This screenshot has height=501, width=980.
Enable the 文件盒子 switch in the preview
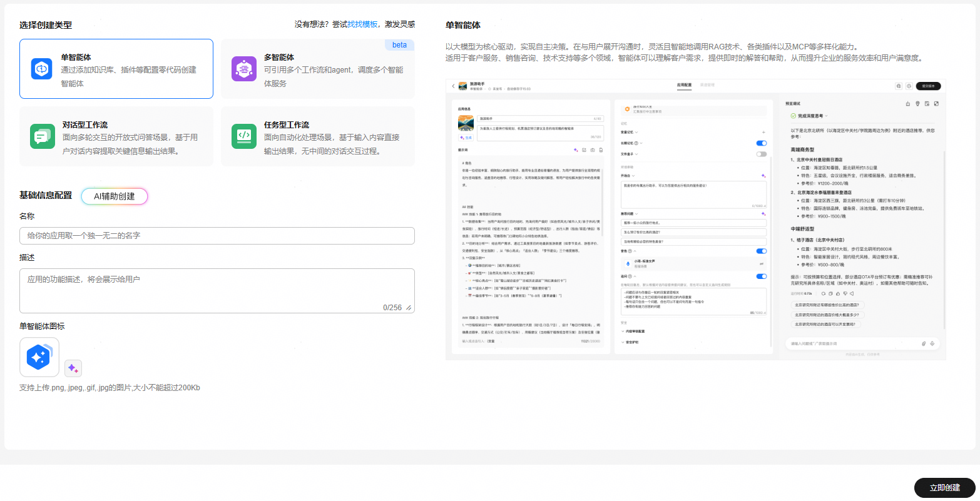tap(761, 154)
